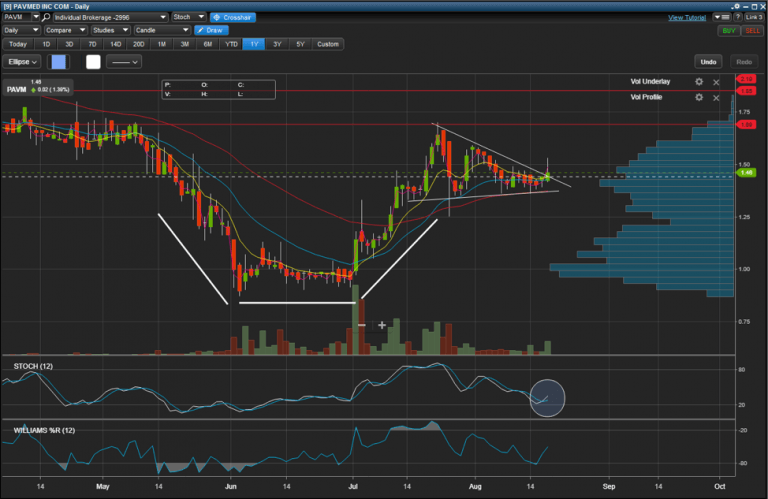Open the line style dropdown
Image resolution: width=768 pixels, height=499 pixels.
coord(124,62)
